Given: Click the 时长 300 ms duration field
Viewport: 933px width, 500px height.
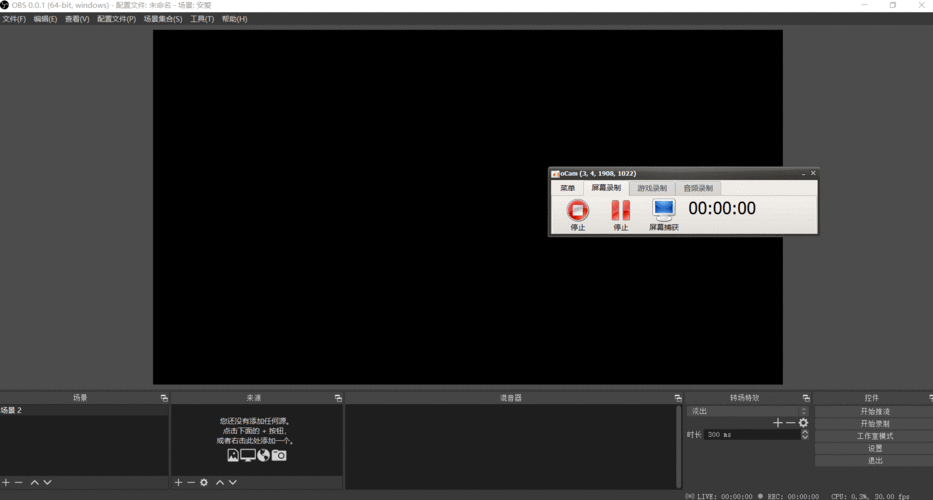Looking at the screenshot, I should [750, 435].
